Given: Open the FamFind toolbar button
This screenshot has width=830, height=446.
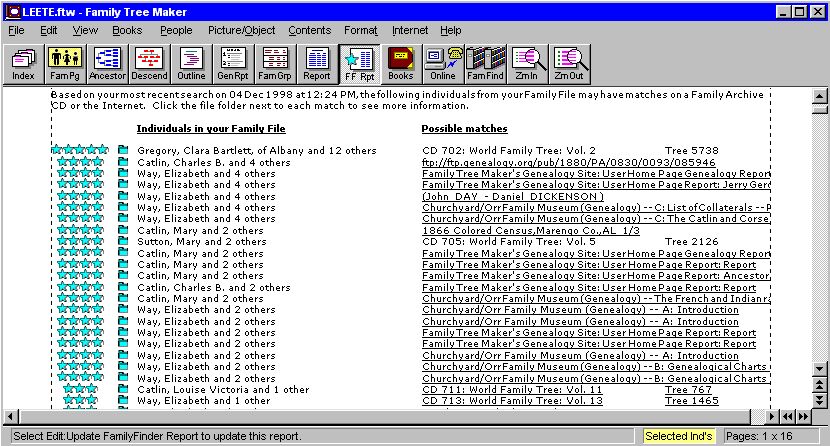Looking at the screenshot, I should (x=485, y=64).
